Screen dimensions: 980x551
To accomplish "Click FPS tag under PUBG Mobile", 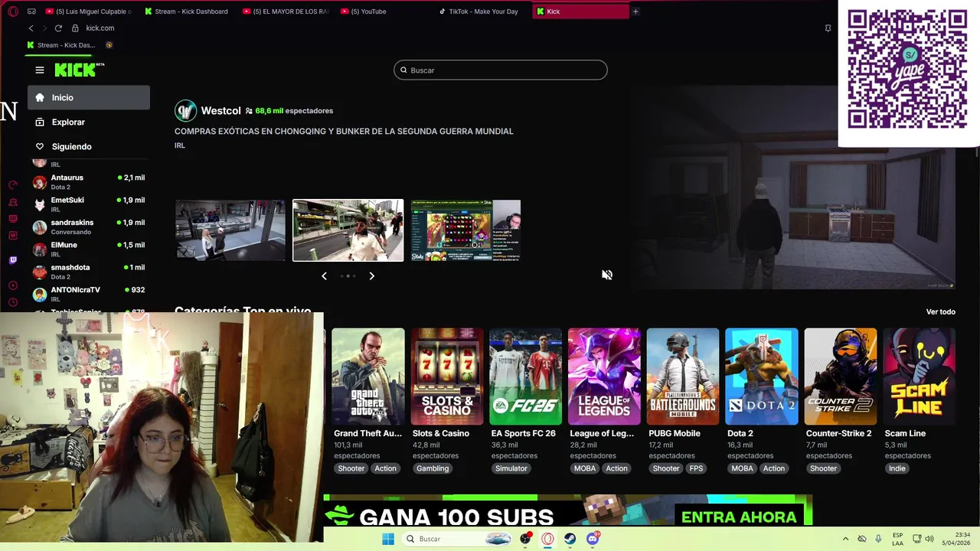I will coord(696,468).
